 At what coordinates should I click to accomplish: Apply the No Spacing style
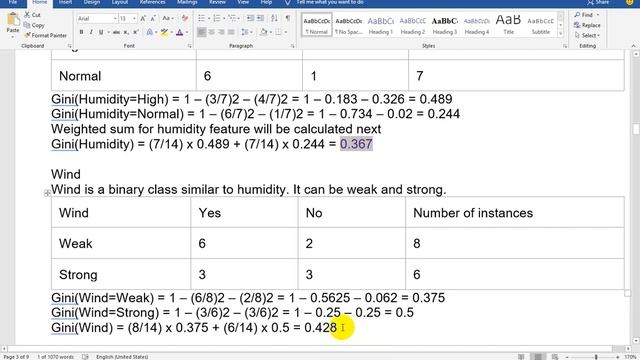tap(349, 25)
